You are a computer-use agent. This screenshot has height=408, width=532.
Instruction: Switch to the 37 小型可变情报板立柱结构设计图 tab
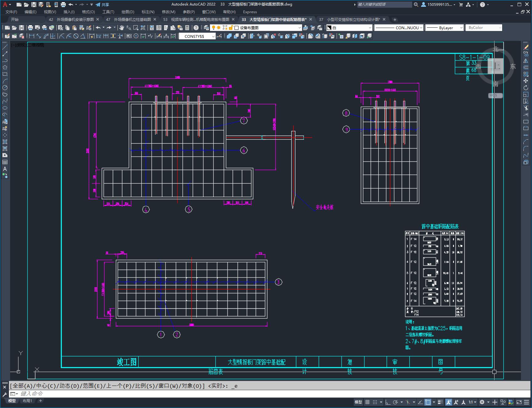pos(352,19)
